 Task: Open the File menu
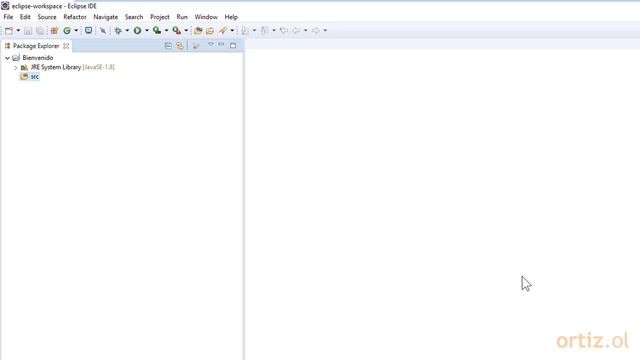[x=8, y=17]
